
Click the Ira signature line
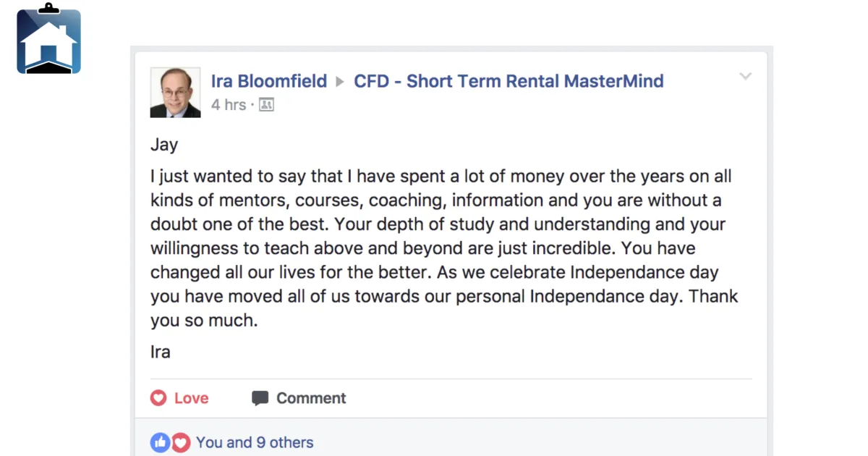(161, 352)
